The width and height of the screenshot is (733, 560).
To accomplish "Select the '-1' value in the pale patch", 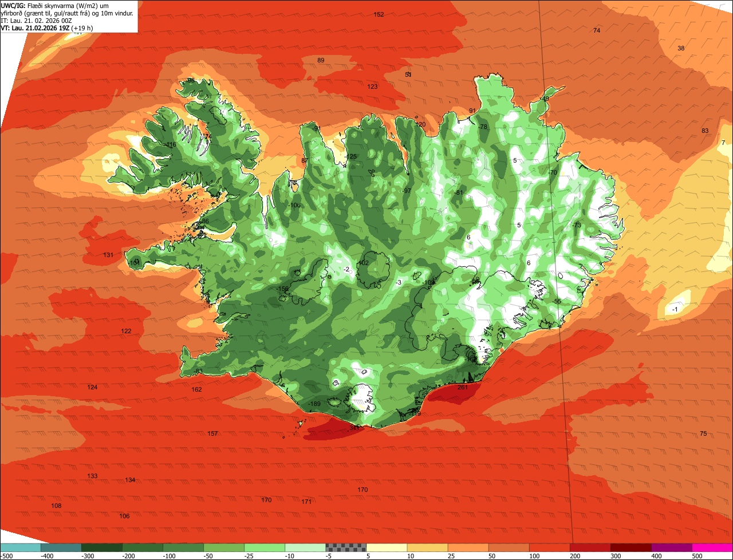I will tap(675, 309).
